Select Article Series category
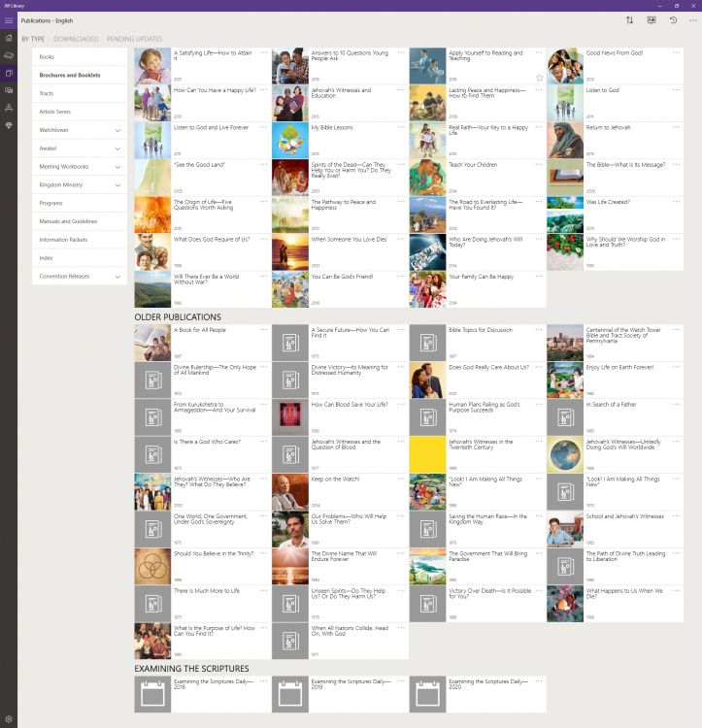702x728 pixels. click(80, 112)
